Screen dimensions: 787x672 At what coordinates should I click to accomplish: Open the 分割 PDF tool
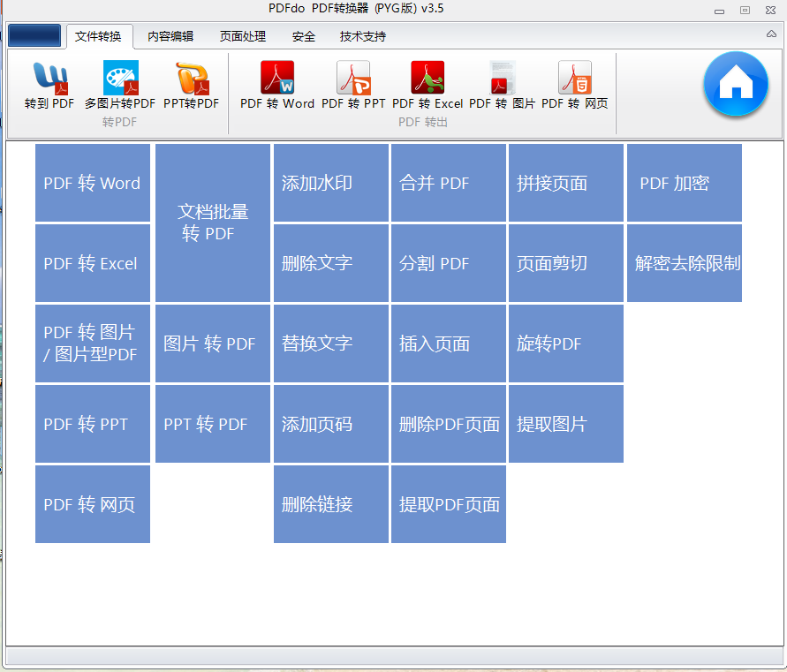click(x=448, y=263)
